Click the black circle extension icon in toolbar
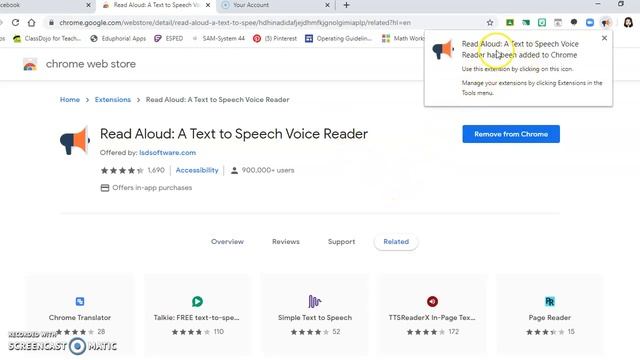 click(574, 22)
